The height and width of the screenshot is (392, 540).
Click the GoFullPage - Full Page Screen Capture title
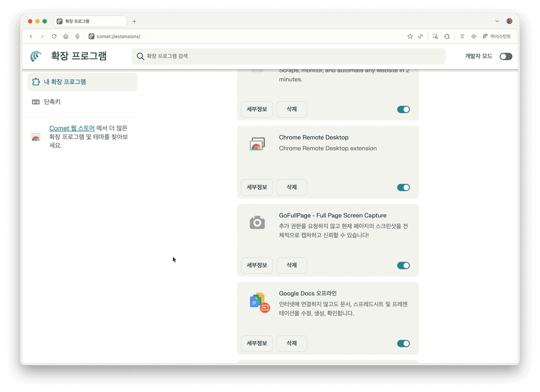click(x=332, y=216)
